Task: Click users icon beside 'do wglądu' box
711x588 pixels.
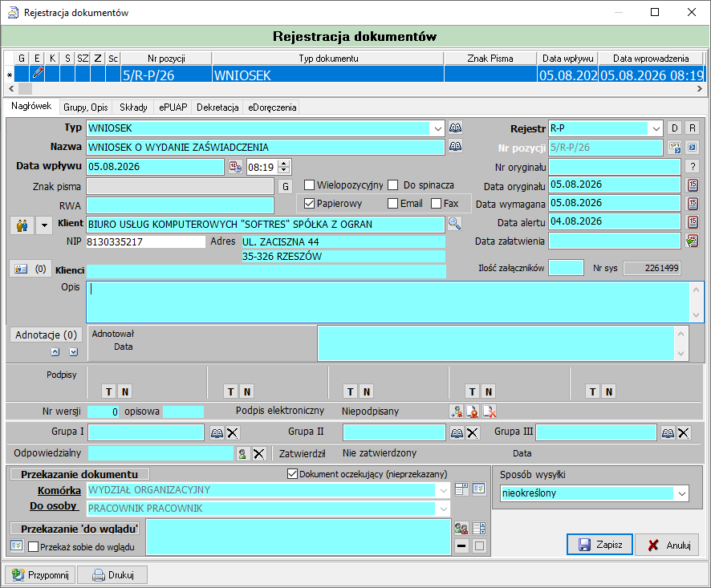Action: coord(461,528)
